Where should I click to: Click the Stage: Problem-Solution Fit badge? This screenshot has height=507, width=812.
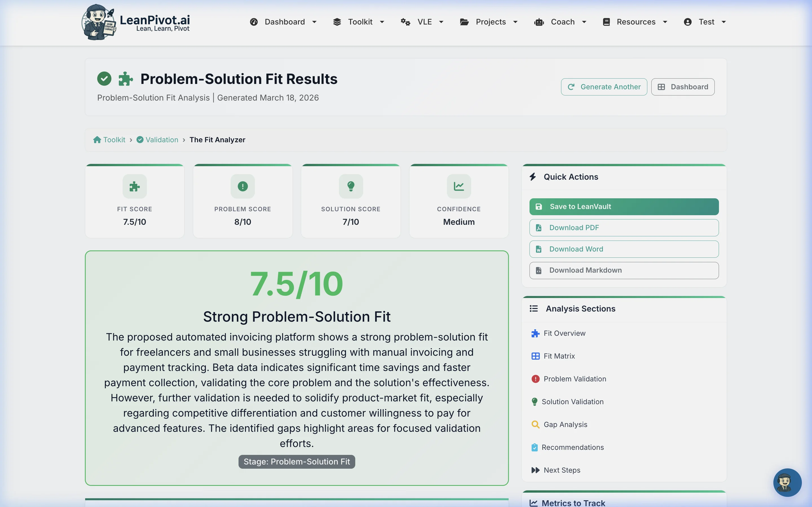(296, 461)
